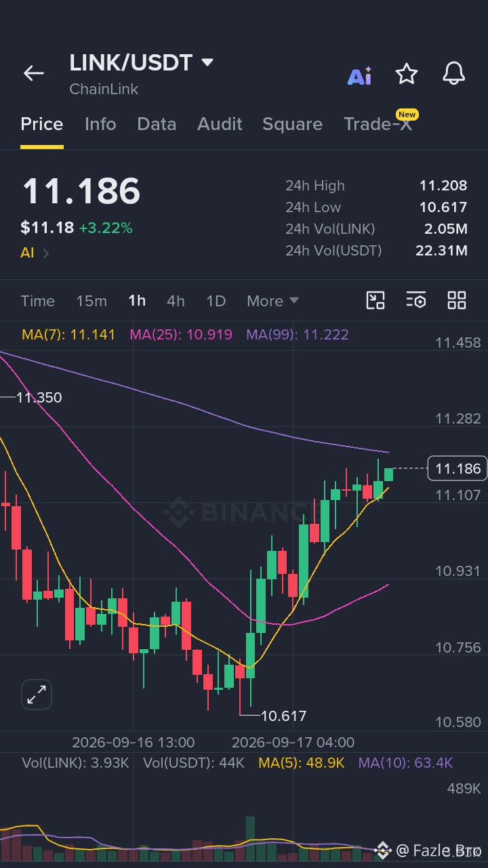Image resolution: width=488 pixels, height=868 pixels.
Task: Tap the MA(7) indicator legend value
Action: (x=68, y=335)
